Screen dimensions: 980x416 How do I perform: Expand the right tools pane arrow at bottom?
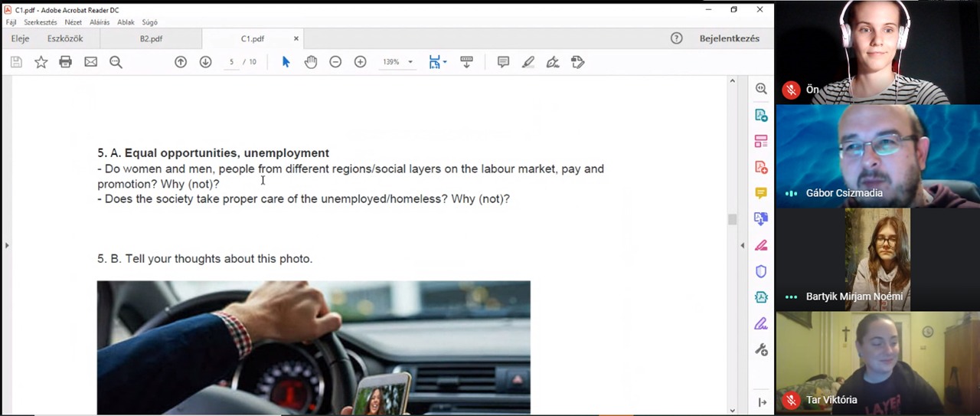[763, 402]
